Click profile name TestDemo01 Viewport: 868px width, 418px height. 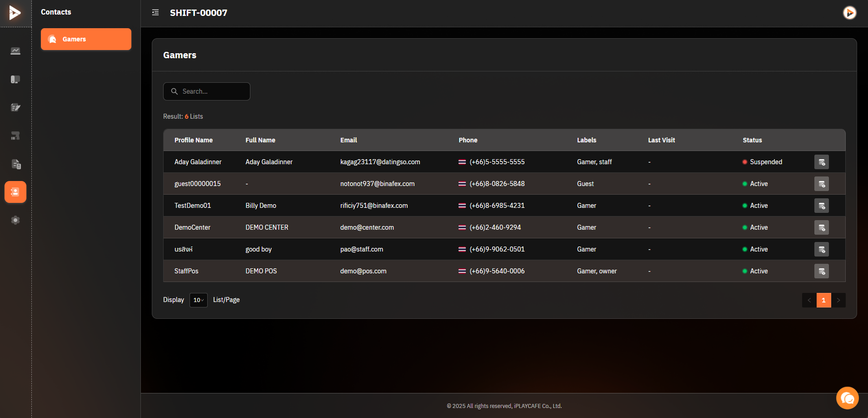(x=193, y=206)
